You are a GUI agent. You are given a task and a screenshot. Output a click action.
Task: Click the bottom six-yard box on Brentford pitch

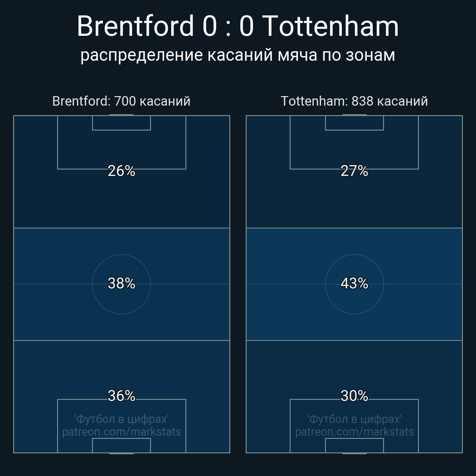121,446
